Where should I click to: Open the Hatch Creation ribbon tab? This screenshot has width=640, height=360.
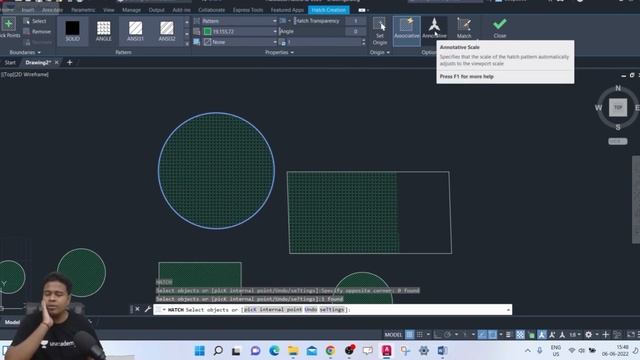pos(329,10)
